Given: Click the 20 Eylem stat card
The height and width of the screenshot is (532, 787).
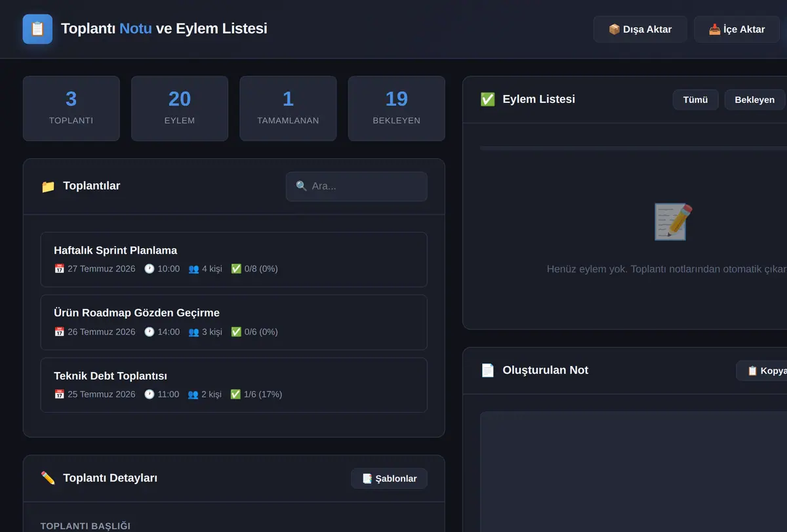Looking at the screenshot, I should 180,108.
